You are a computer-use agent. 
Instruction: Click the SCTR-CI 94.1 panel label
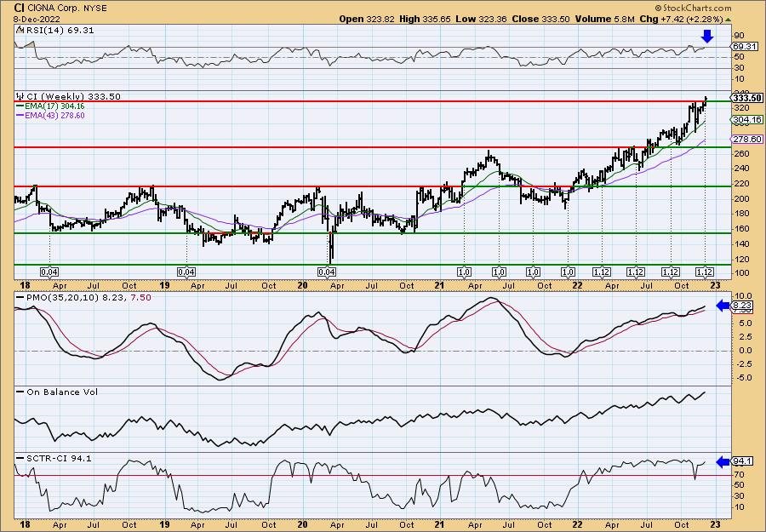point(54,459)
